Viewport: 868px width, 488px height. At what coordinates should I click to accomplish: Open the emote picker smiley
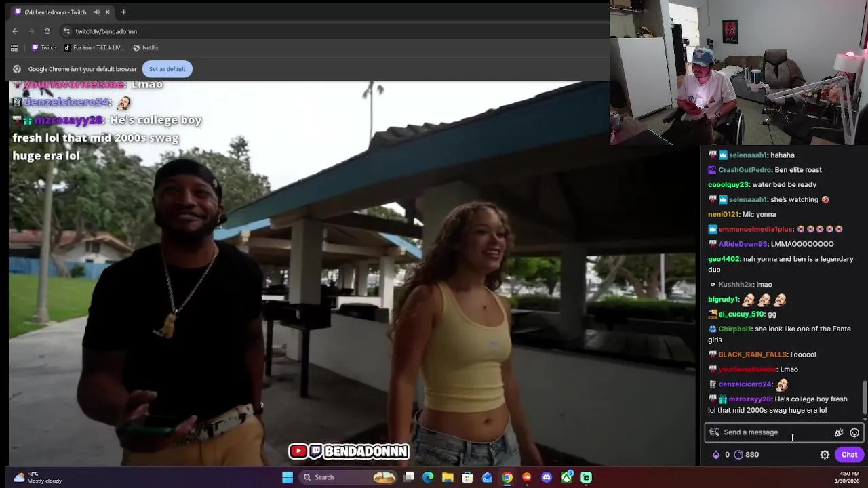coord(854,432)
